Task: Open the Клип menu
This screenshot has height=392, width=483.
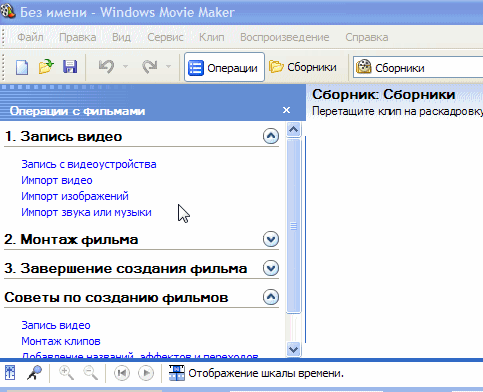Action: pyautogui.click(x=211, y=37)
